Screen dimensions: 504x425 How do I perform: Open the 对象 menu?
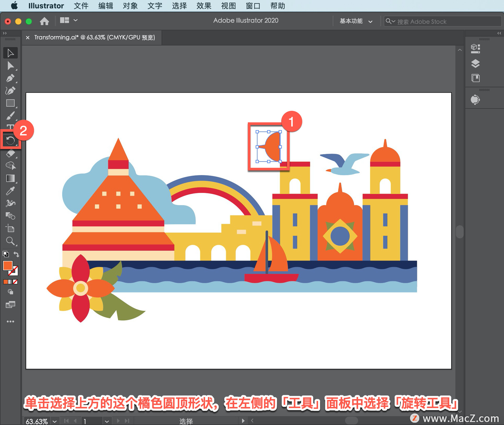coord(130,6)
